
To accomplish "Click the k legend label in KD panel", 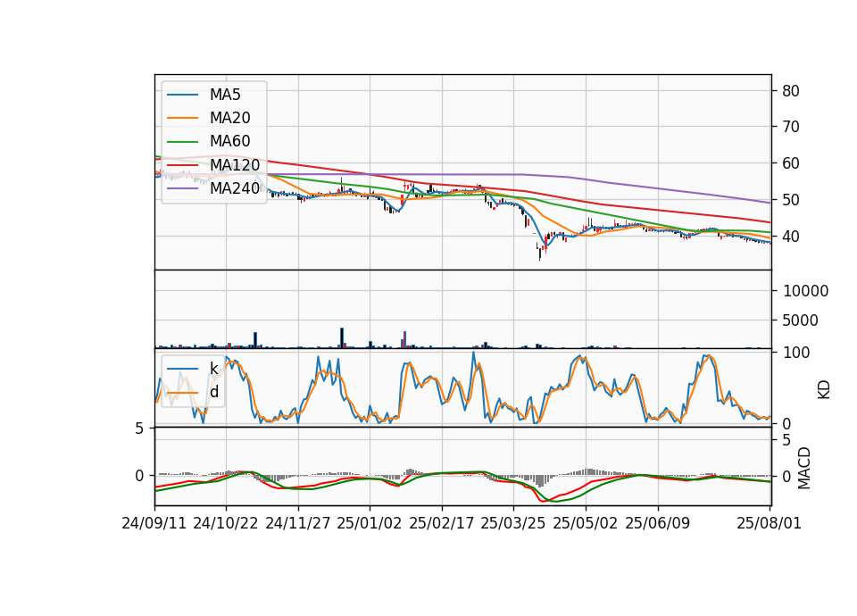I will (x=213, y=369).
